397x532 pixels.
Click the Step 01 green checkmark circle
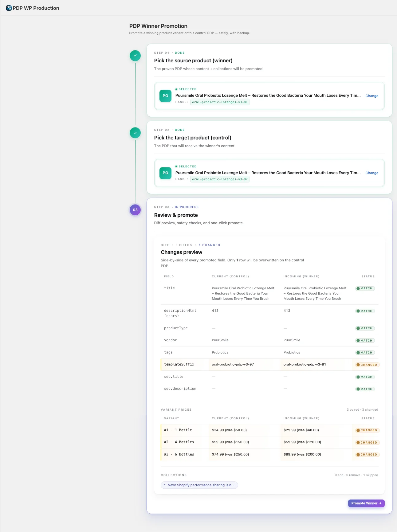click(135, 56)
